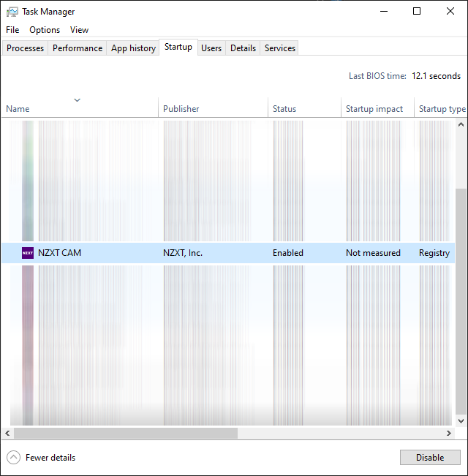Switch to the Users tab
The width and height of the screenshot is (468, 476).
[211, 48]
